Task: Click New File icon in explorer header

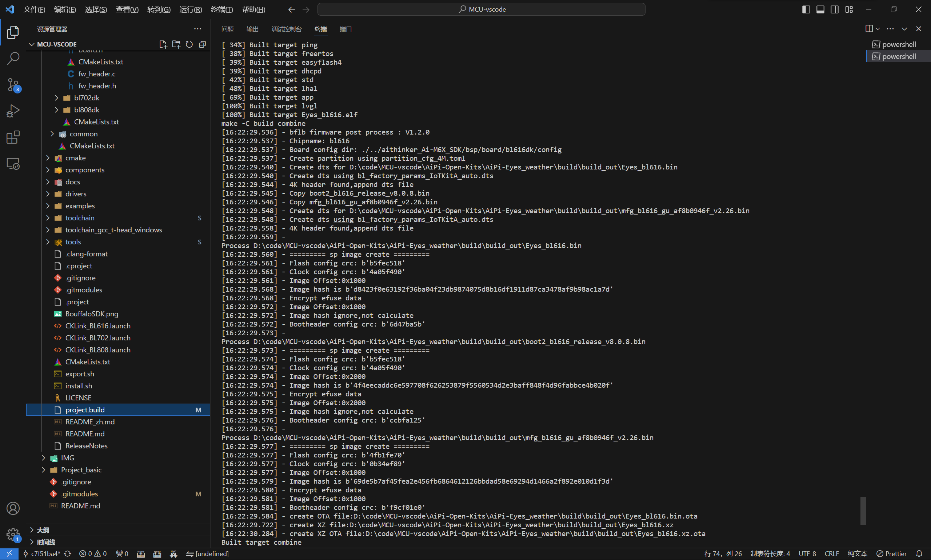Action: (163, 44)
